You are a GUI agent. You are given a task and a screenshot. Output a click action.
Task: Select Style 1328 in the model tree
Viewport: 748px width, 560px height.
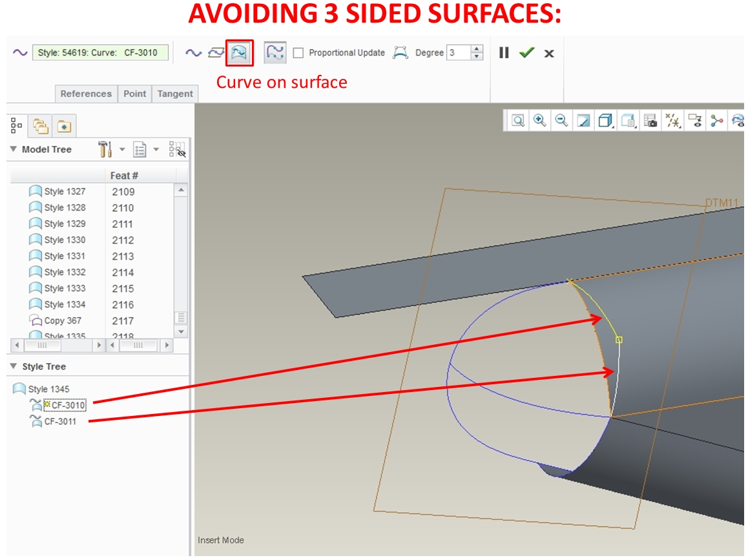(x=57, y=207)
